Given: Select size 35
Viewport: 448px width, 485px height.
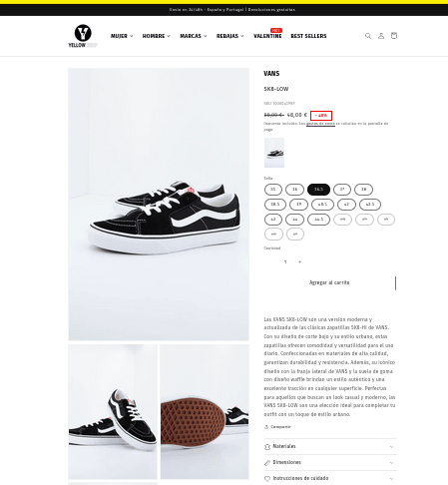Looking at the screenshot, I should click(x=273, y=190).
